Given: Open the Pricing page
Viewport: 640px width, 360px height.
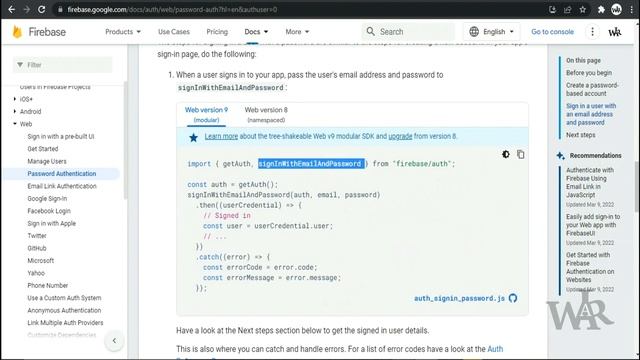Looking at the screenshot, I should (217, 31).
